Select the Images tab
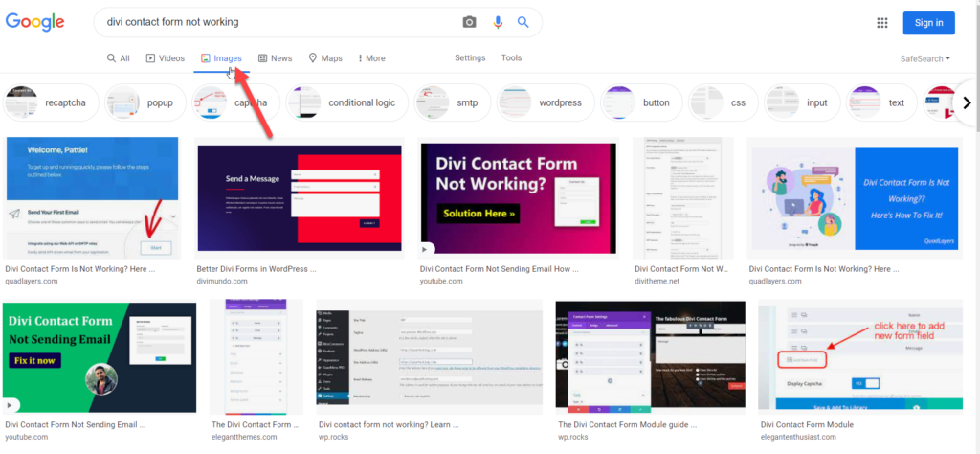The image size is (980, 454). pyautogui.click(x=221, y=58)
